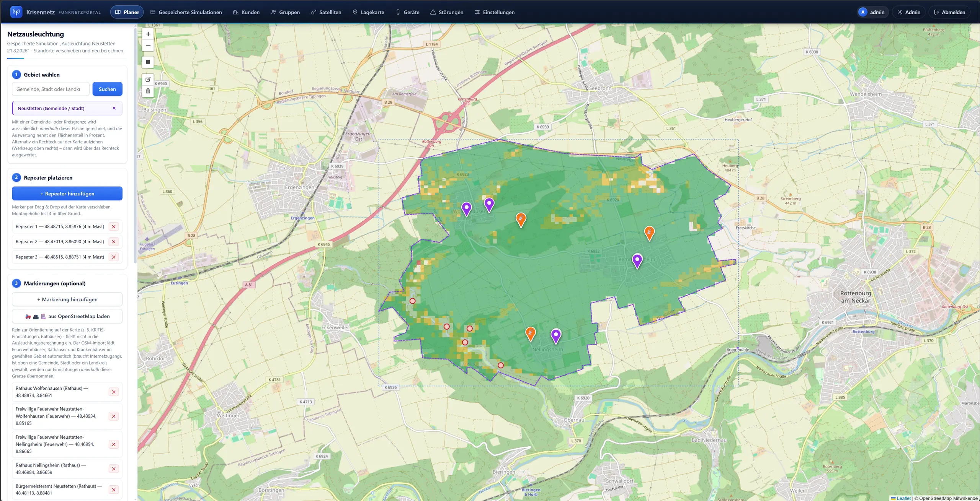Delete Repeater 1 entry
Image resolution: width=980 pixels, height=501 pixels.
tap(114, 227)
